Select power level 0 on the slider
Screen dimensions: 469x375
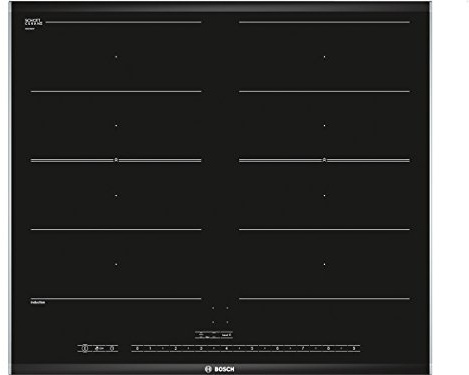click(x=137, y=349)
